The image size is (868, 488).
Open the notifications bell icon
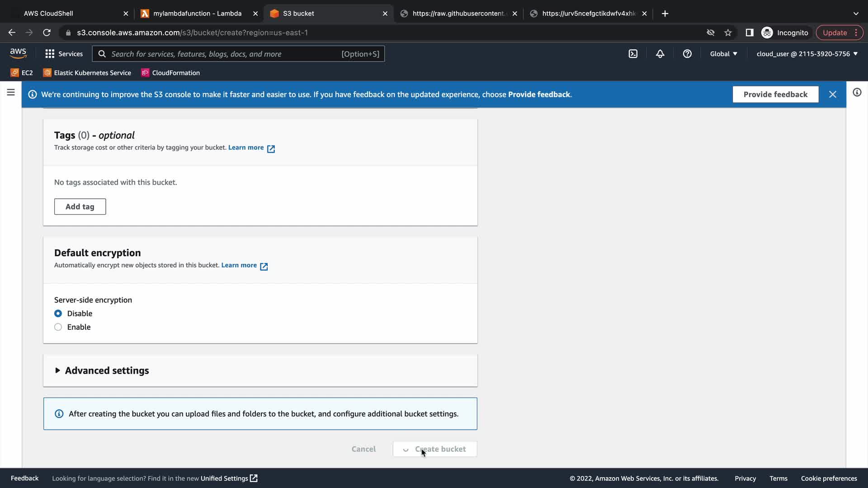pyautogui.click(x=660, y=54)
